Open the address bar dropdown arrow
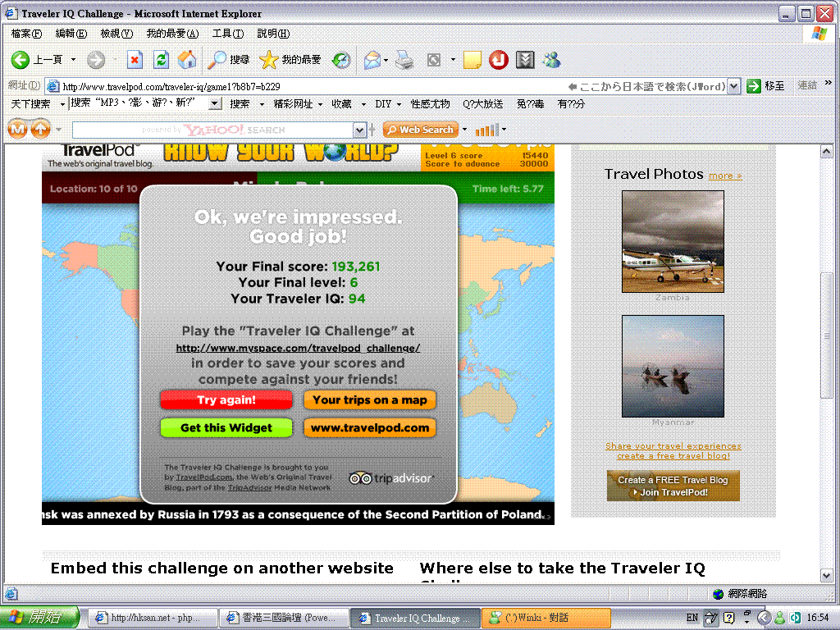Screen dimensions: 840x630 [734, 85]
